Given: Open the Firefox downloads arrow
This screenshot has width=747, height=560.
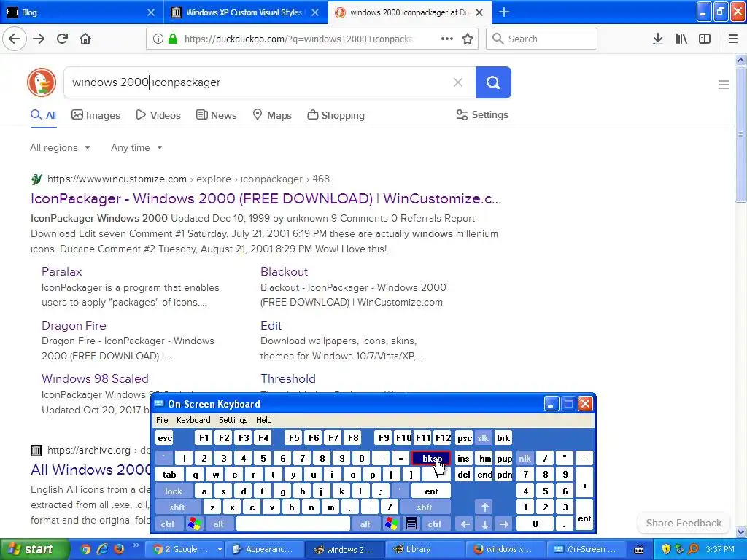Looking at the screenshot, I should [x=657, y=39].
